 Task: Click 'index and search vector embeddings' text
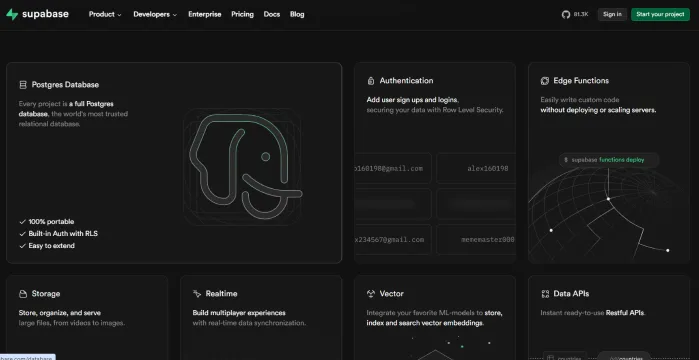tap(425, 323)
